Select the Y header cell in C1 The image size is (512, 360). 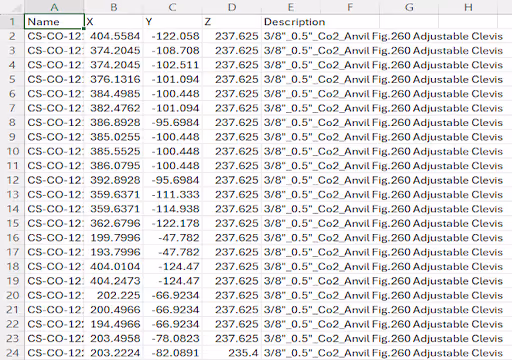pos(172,22)
